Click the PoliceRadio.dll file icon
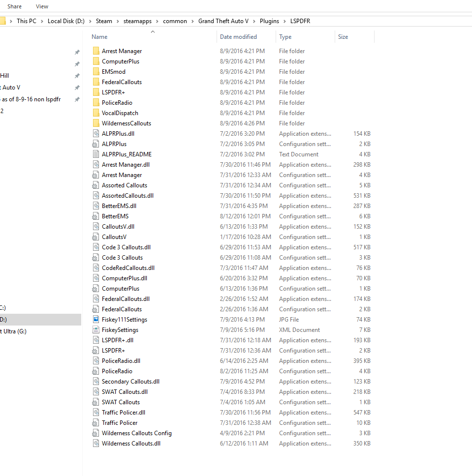 tap(96, 360)
